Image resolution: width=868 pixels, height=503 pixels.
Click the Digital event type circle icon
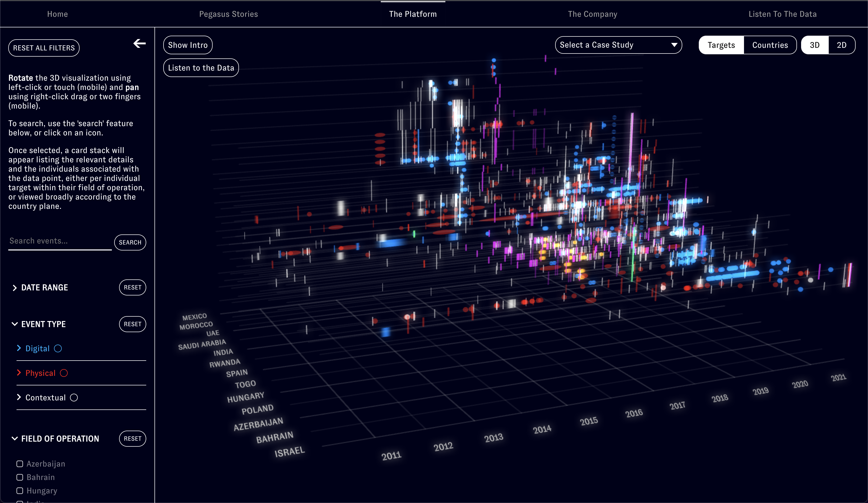58,349
